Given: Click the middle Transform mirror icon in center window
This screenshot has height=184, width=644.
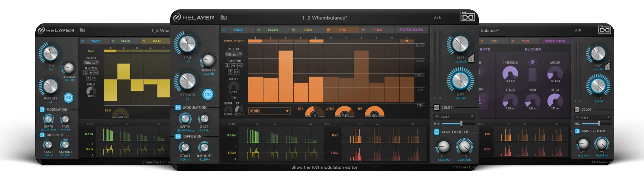Looking at the screenshot, I should (234, 66).
